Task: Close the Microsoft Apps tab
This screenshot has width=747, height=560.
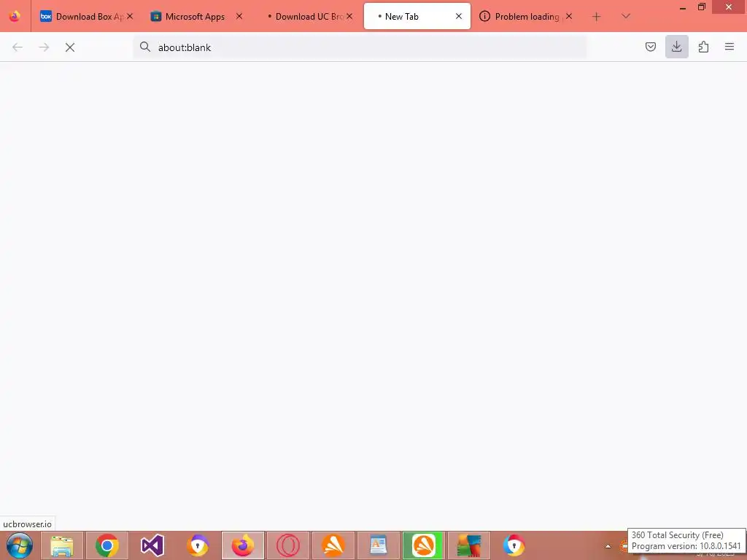Action: pyautogui.click(x=239, y=16)
